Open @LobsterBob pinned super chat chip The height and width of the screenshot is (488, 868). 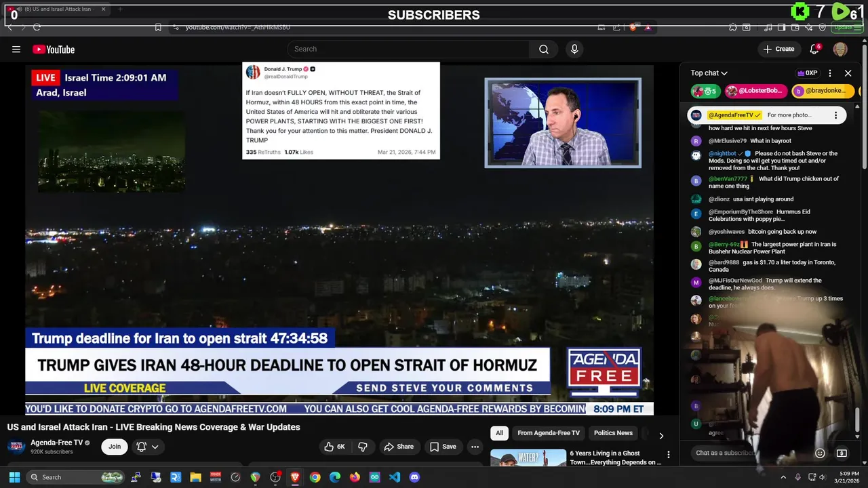pos(755,91)
